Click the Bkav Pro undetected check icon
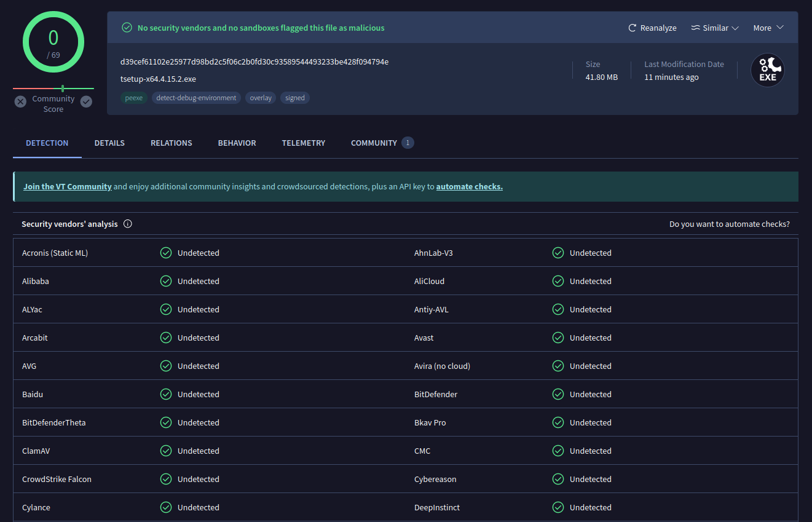This screenshot has width=812, height=522. (558, 422)
